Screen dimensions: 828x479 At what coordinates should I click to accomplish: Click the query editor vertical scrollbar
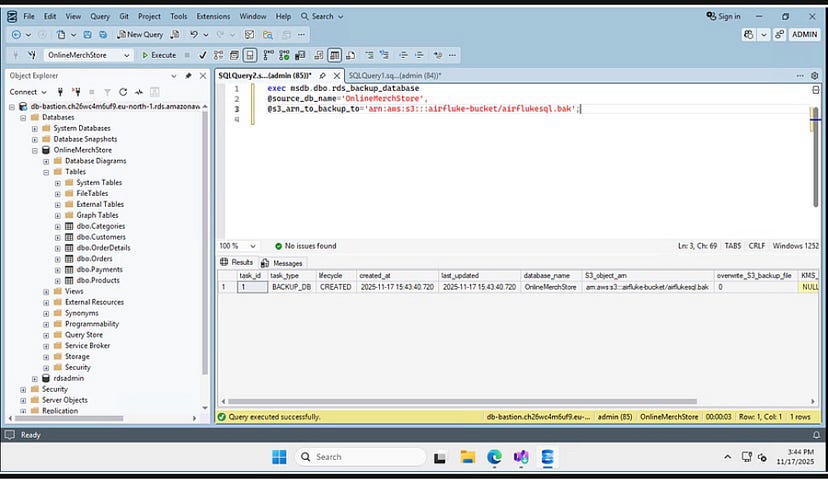(x=815, y=157)
